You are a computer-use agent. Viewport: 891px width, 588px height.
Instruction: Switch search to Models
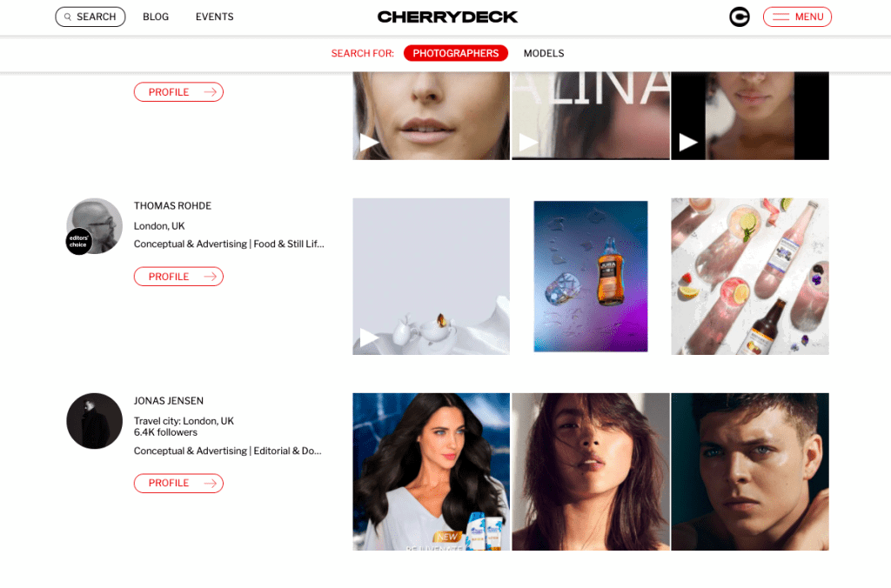click(544, 53)
